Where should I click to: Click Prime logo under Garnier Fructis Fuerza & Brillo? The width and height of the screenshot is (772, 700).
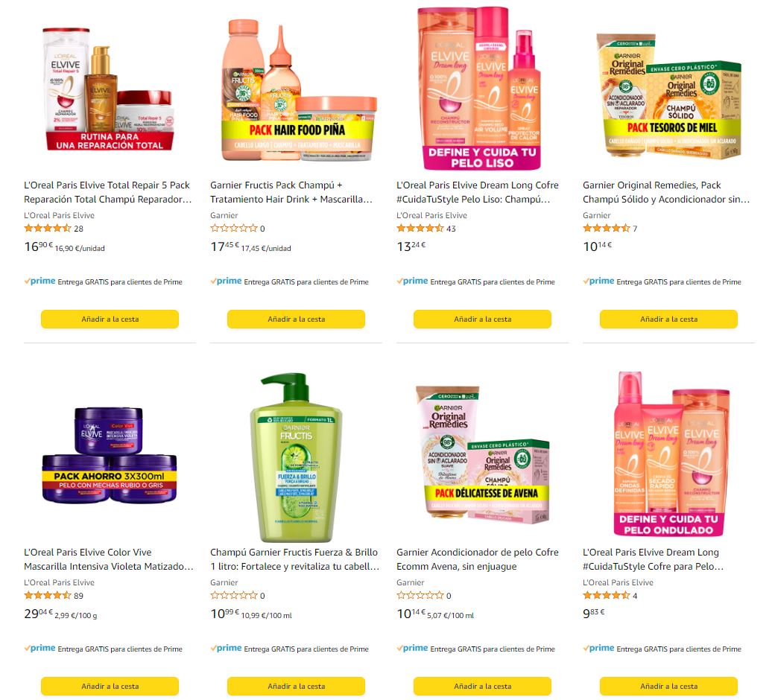tap(226, 649)
